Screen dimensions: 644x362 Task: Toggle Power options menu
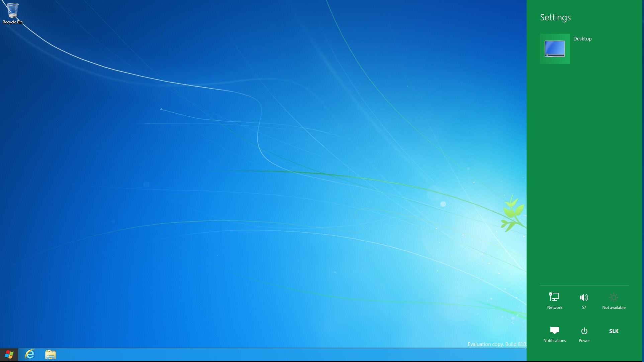pyautogui.click(x=584, y=331)
